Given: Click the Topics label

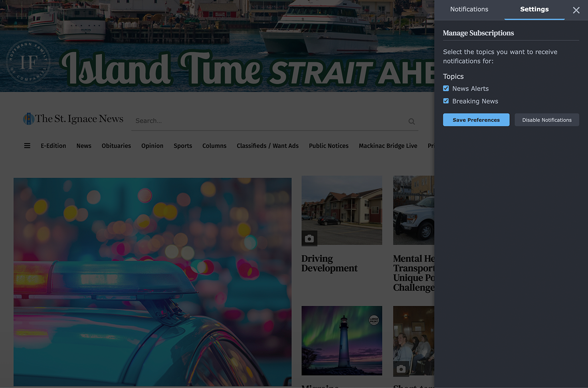Looking at the screenshot, I should tap(453, 76).
